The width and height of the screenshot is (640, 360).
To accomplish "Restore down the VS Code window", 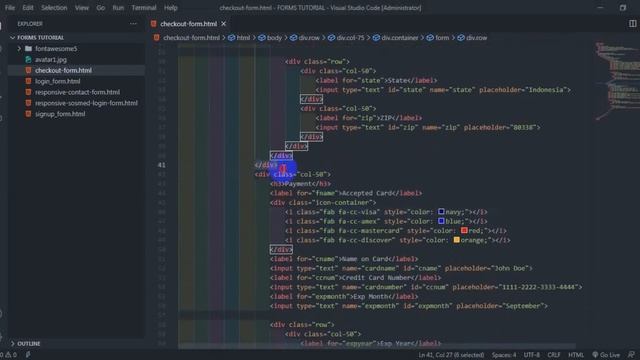I will point(623,8).
